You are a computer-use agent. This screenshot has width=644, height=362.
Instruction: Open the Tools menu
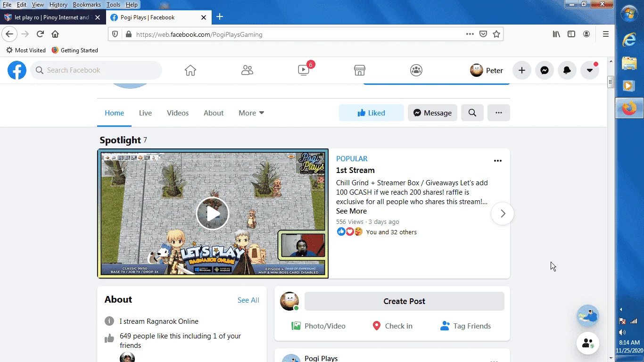[113, 5]
